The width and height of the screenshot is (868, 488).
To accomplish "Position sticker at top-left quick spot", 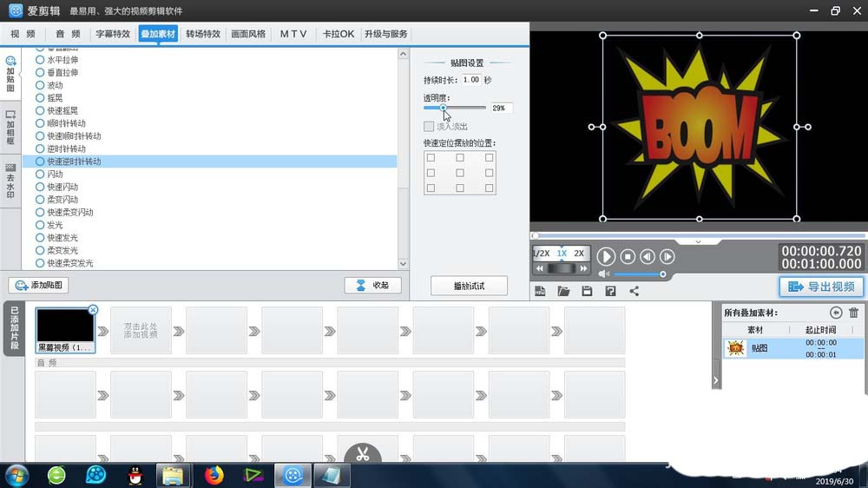I will (431, 158).
